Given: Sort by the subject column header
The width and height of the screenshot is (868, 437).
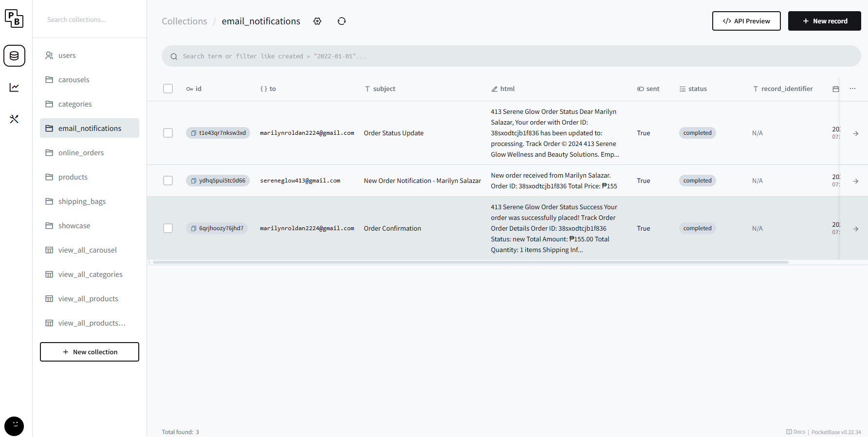Looking at the screenshot, I should coord(380,89).
